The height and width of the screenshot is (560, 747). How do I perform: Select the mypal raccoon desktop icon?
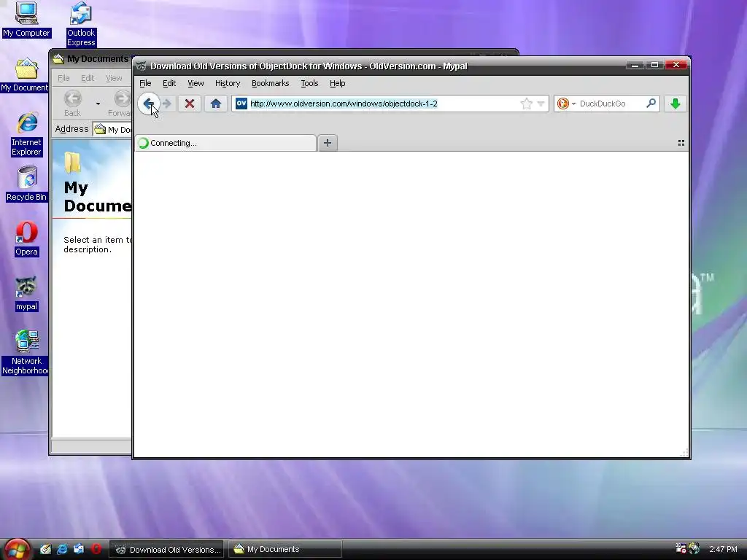point(26,295)
